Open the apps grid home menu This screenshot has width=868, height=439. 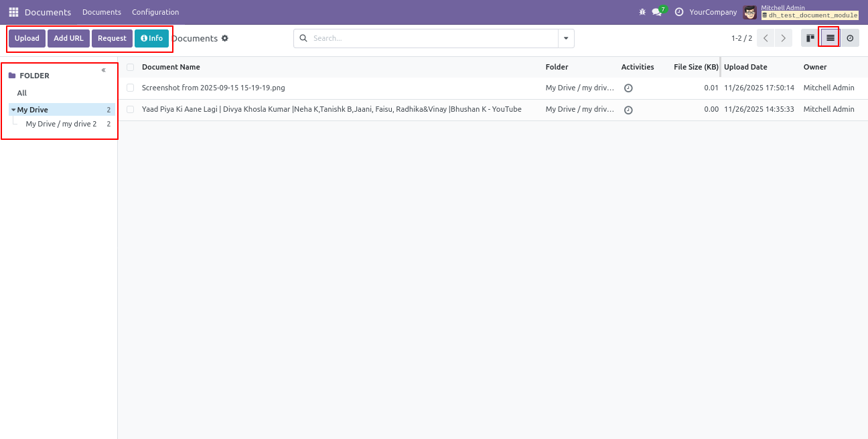13,12
